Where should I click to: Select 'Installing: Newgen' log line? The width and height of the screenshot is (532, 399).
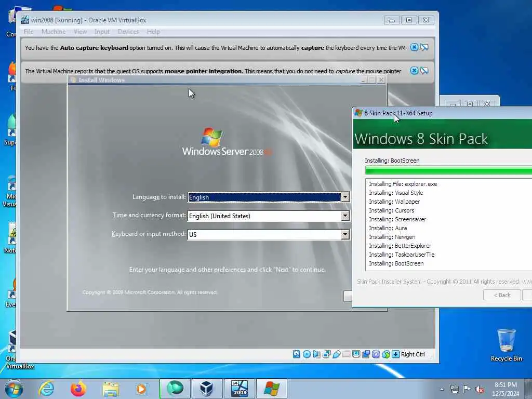pos(392,237)
